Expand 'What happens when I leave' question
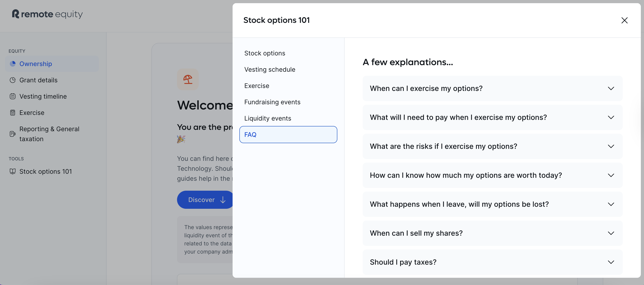Screen dimensions: 644x285 (492, 204)
